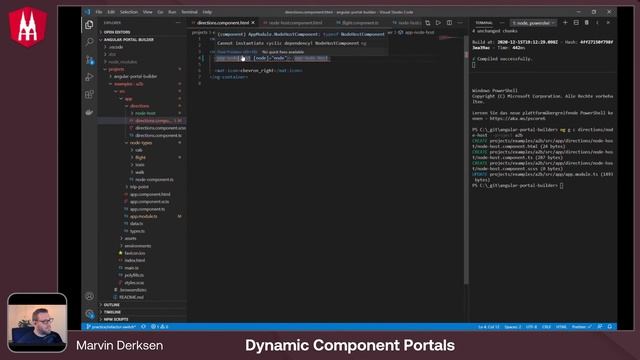
Task: Switch to node-host.component.html tab
Action: [295, 23]
